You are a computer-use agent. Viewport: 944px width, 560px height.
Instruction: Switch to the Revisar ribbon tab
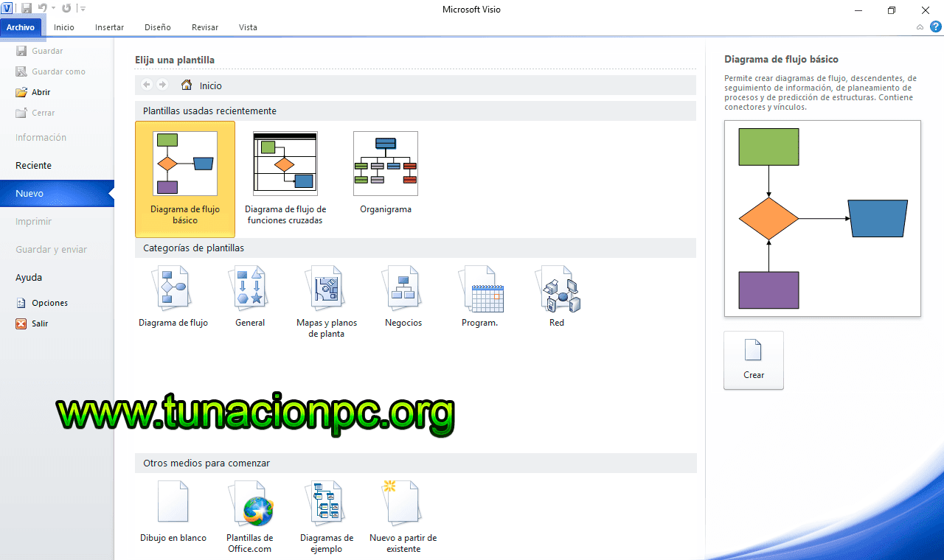205,27
